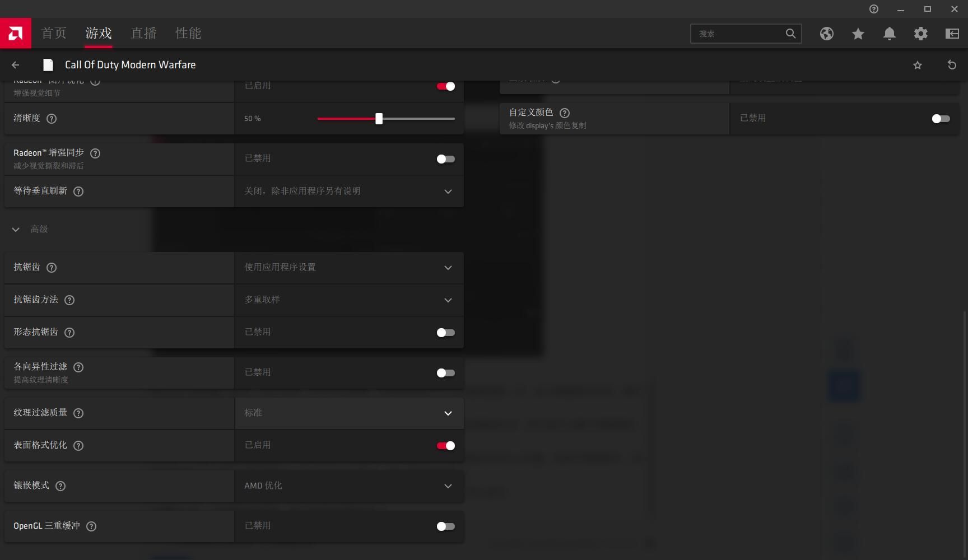968x560 pixels.
Task: Enable 自定义颜色 toggle
Action: pyautogui.click(x=941, y=119)
